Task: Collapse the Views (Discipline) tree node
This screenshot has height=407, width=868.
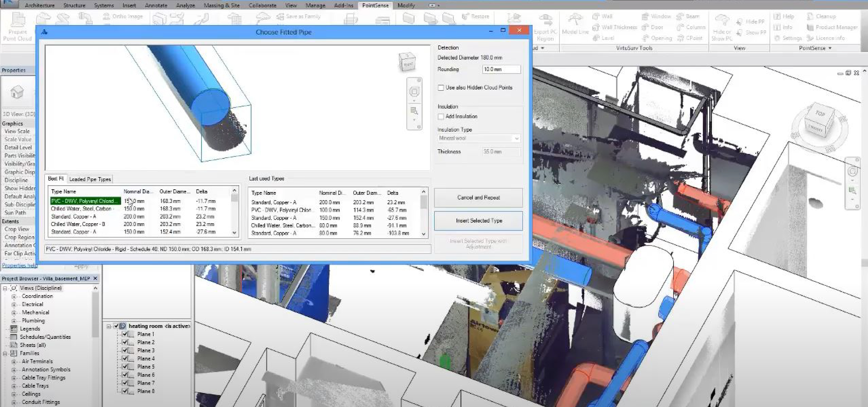Action: pos(5,288)
